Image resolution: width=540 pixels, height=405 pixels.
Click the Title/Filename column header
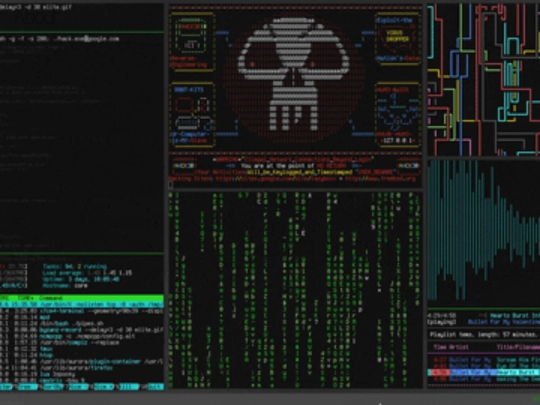pos(518,347)
